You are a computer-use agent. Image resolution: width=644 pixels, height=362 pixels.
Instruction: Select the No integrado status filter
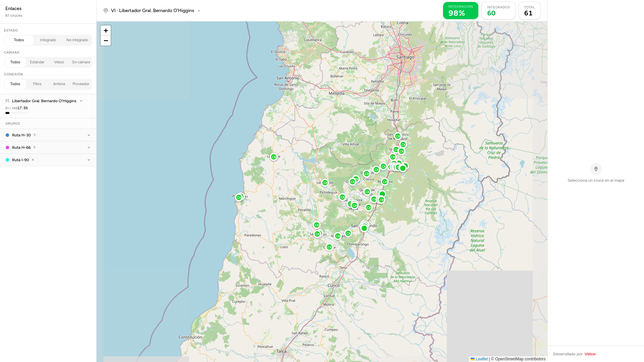pos(77,40)
